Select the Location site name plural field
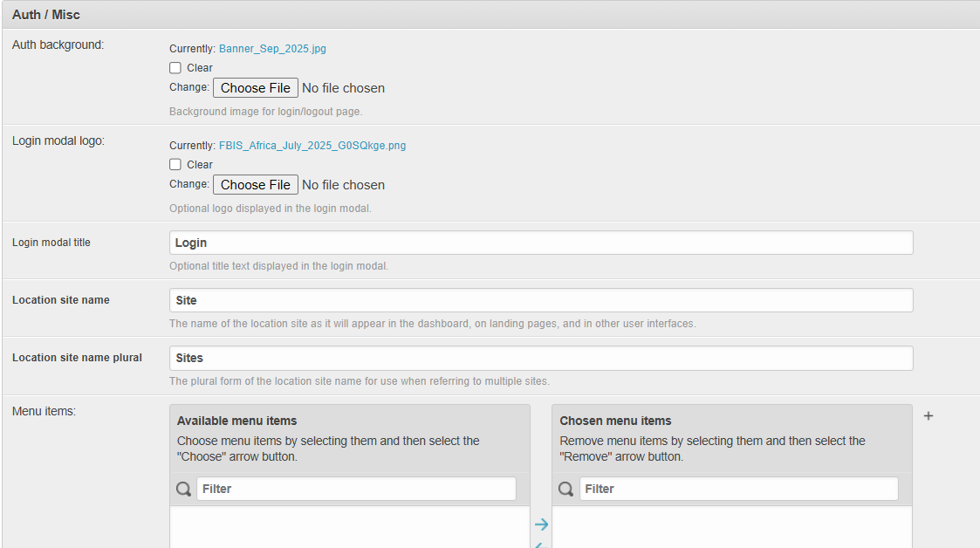Image resolution: width=980 pixels, height=548 pixels. (x=541, y=358)
